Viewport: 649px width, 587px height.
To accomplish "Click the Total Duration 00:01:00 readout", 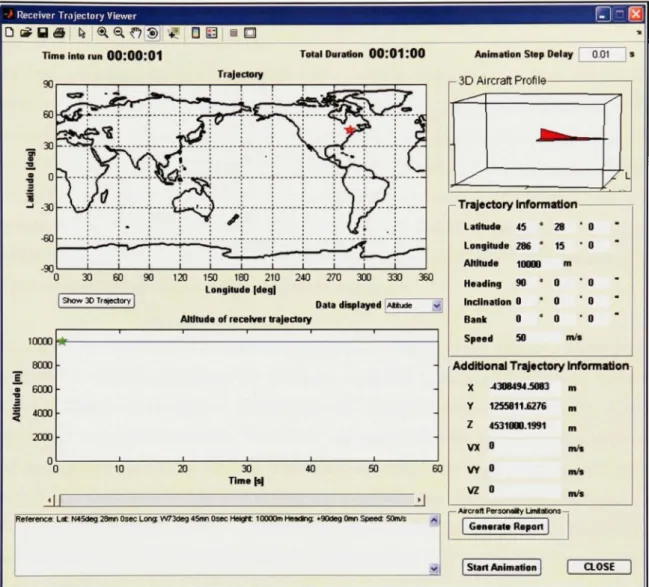I will point(397,53).
